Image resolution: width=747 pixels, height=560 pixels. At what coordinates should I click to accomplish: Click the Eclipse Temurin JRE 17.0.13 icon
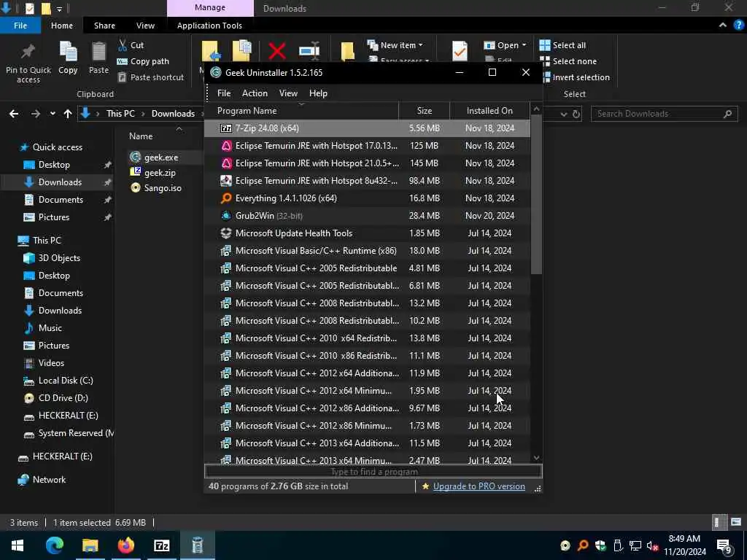(226, 146)
